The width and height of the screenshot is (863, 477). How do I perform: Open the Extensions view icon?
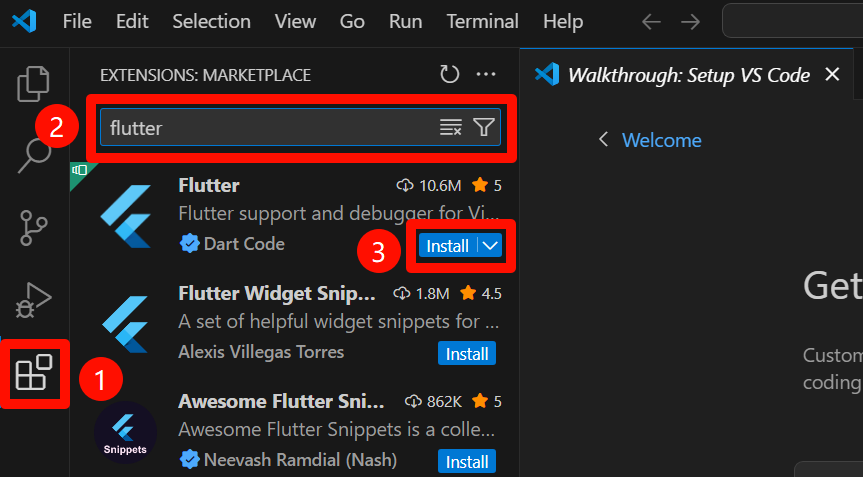[34, 373]
